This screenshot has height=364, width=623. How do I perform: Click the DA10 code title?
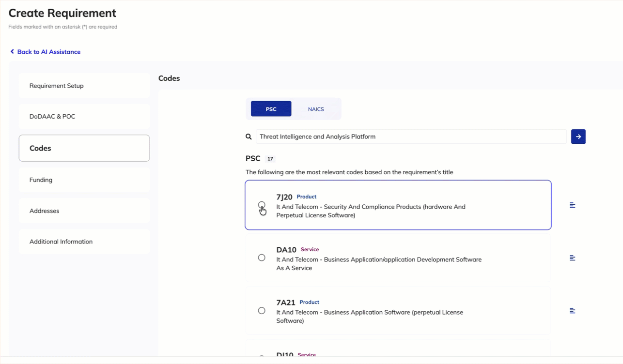tap(286, 250)
